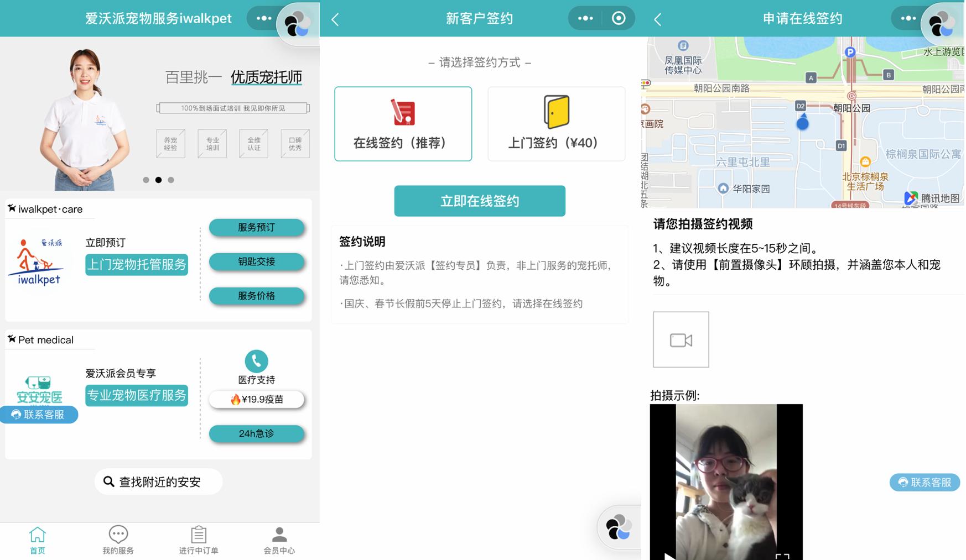The height and width of the screenshot is (560, 966).
Task: Tap 联系客服 on the home screen
Action: pos(39,415)
